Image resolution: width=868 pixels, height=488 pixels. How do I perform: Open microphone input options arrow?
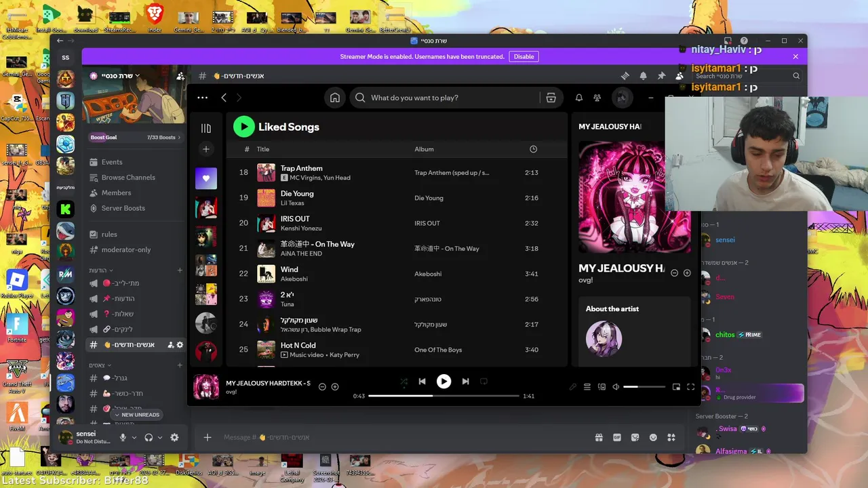pyautogui.click(x=134, y=438)
